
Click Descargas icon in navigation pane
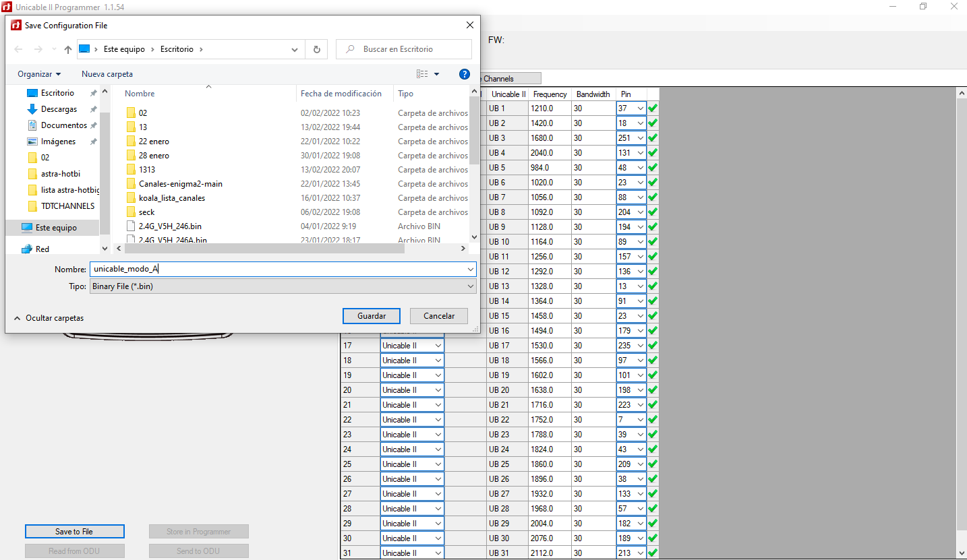(x=32, y=109)
